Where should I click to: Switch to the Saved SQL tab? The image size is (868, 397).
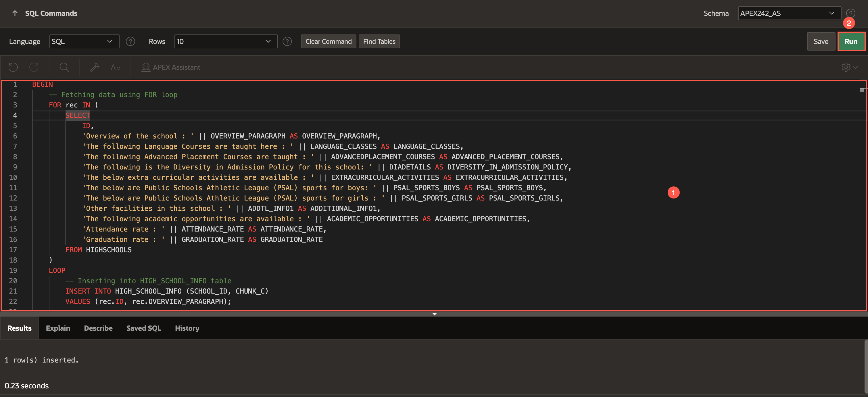click(143, 328)
